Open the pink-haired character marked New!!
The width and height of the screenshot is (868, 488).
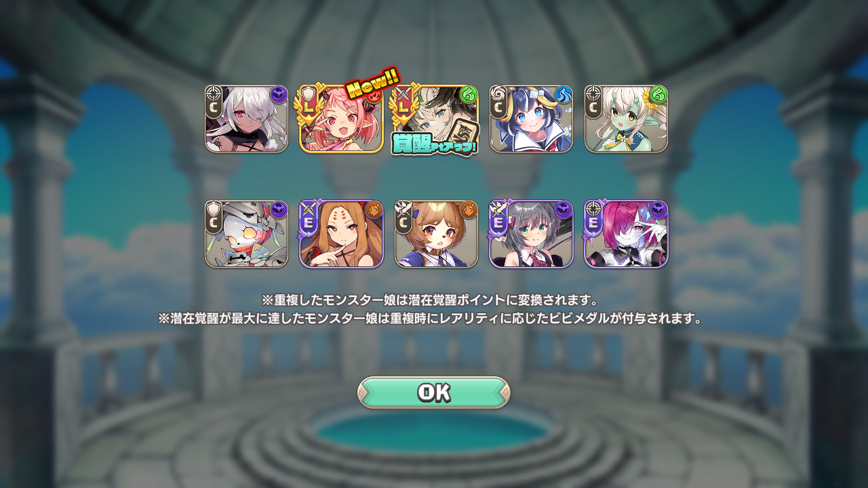point(342,119)
